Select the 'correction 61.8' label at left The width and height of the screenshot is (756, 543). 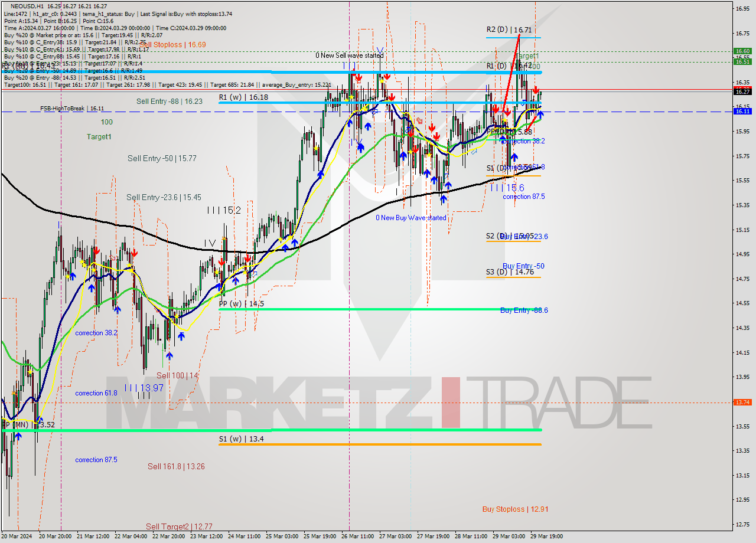click(96, 393)
